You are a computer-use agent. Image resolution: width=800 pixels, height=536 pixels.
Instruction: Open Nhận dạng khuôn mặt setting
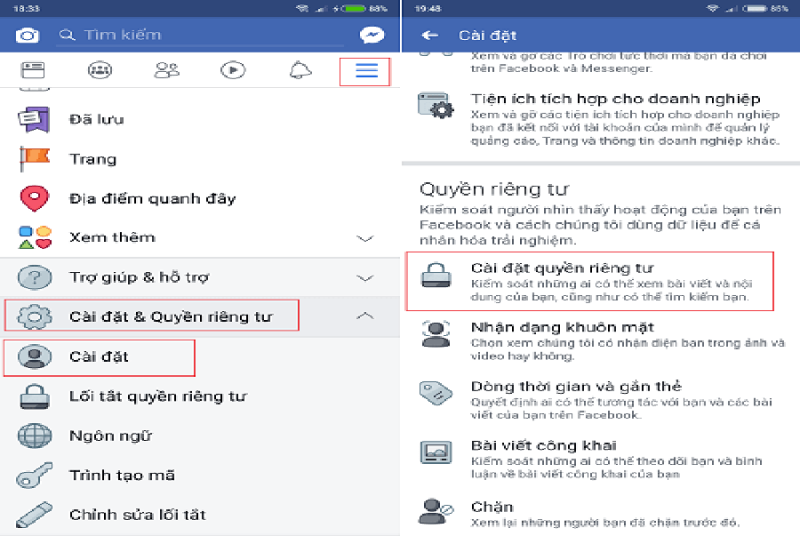coord(562,327)
